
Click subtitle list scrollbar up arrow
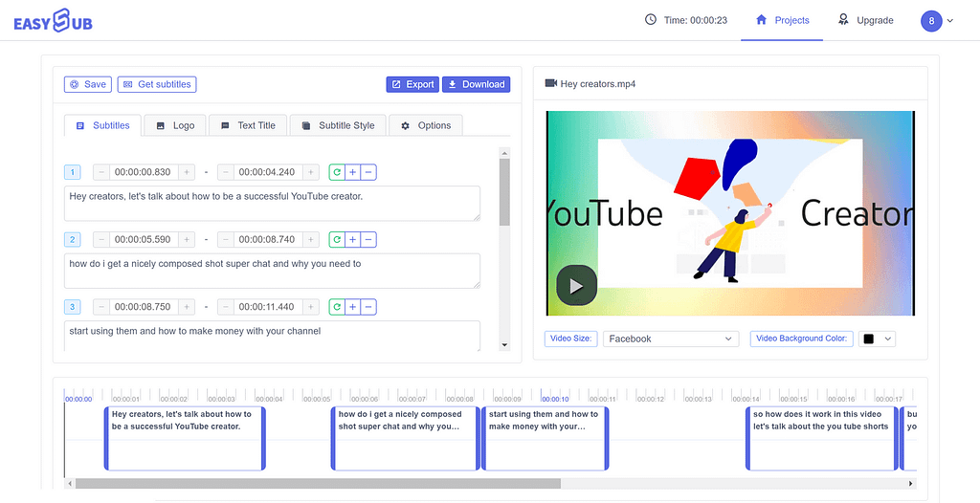click(x=504, y=152)
